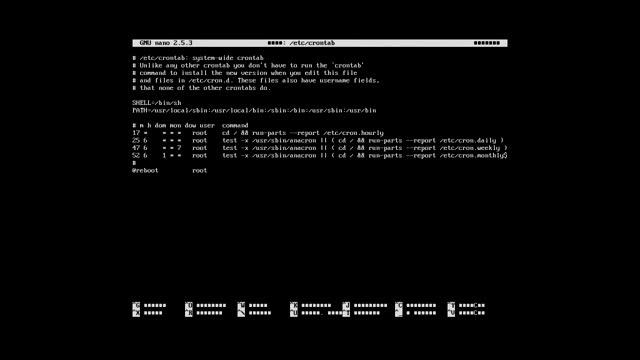Place cursor on the 'Unlike any other crontab' line
This screenshot has width=640, height=360.
point(248,65)
